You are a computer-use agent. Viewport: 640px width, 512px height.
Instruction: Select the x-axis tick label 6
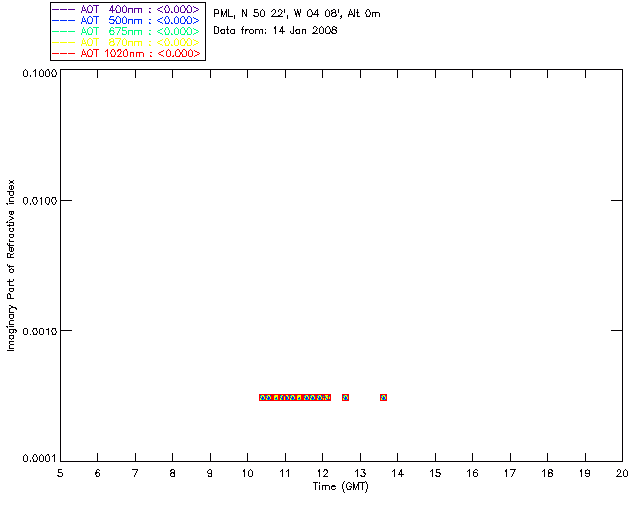98,473
